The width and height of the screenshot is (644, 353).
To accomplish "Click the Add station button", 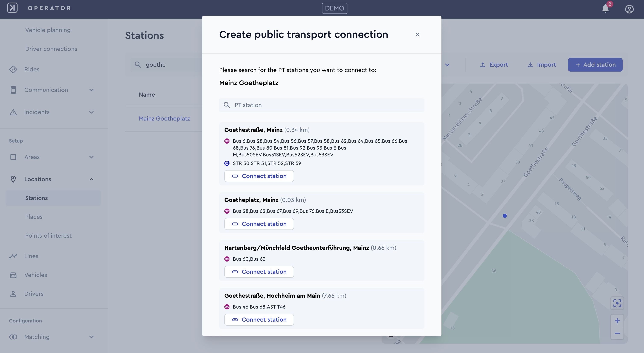I will 595,65.
